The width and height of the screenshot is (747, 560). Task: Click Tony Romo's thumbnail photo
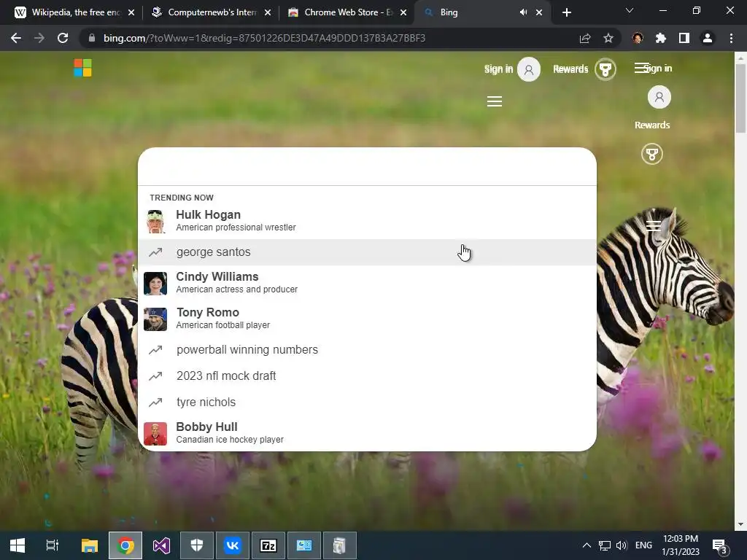[155, 319]
